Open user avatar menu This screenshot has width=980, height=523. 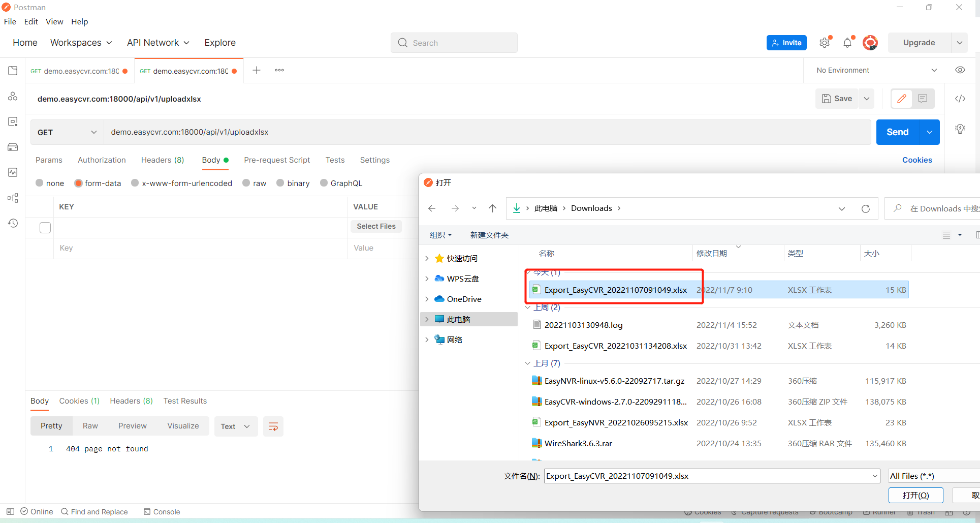(x=870, y=43)
